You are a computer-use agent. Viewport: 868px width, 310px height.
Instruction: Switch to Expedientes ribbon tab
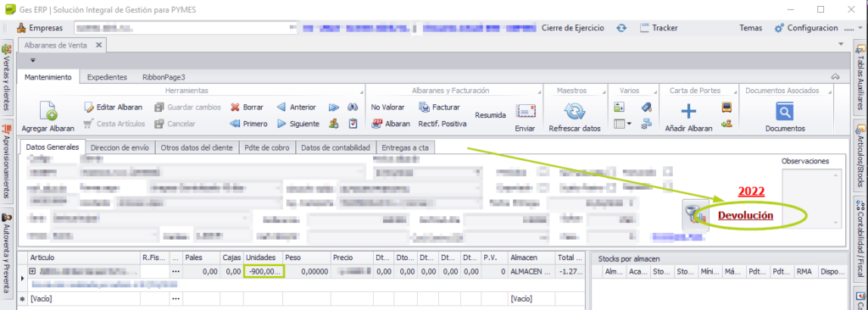pyautogui.click(x=107, y=77)
